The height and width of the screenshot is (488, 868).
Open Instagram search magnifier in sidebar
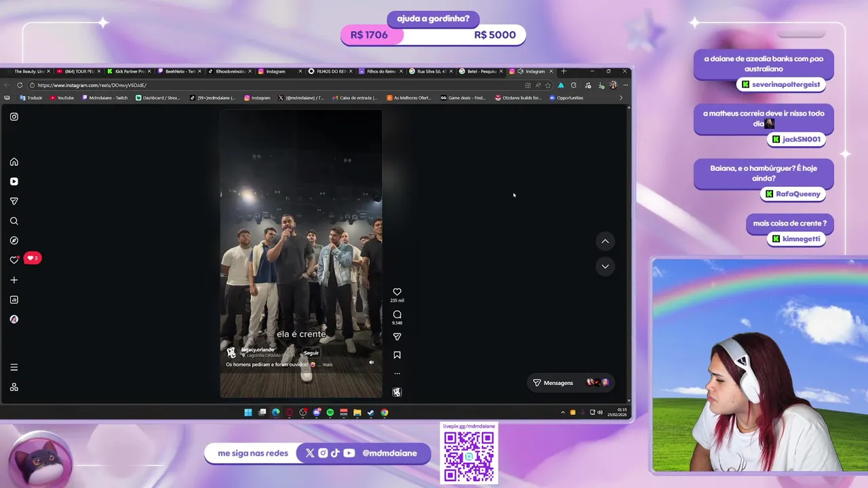click(x=14, y=221)
